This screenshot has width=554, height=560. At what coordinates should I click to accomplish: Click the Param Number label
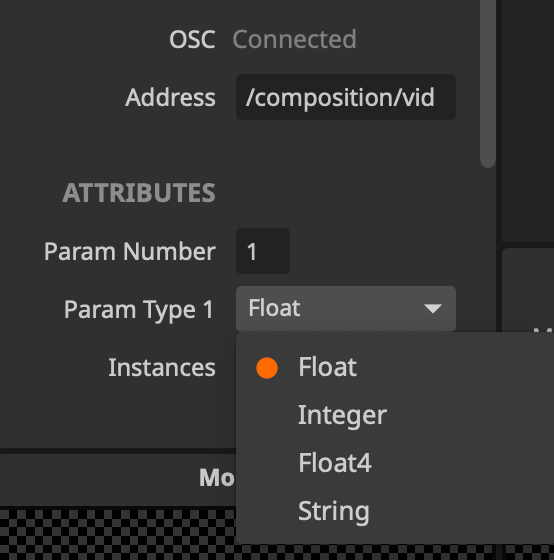coord(130,251)
